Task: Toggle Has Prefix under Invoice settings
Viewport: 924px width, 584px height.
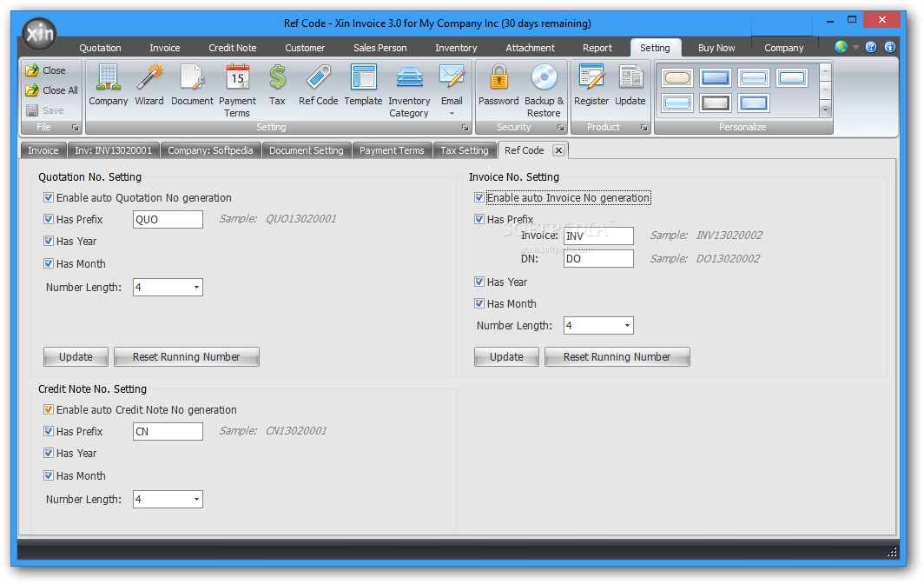Action: pos(479,220)
